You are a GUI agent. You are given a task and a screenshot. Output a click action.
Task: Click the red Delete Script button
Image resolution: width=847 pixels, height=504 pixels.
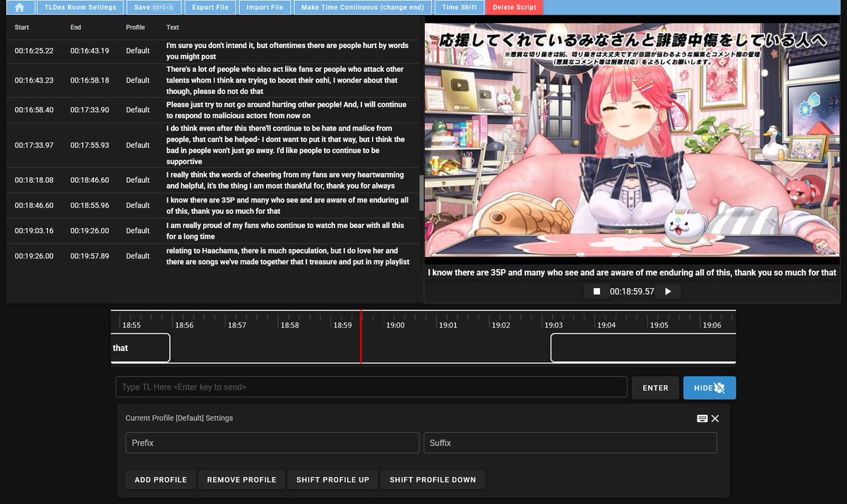point(515,7)
